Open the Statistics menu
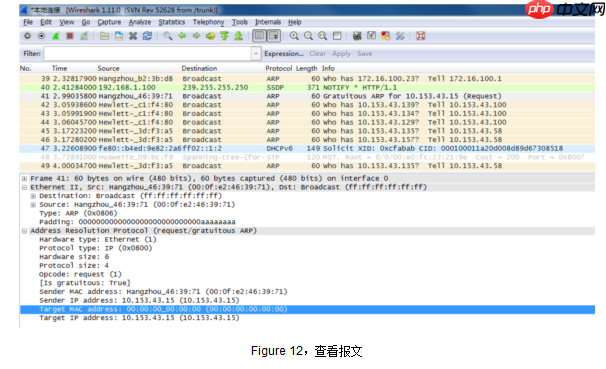Image resolution: width=606 pixels, height=369 pixels. (172, 22)
